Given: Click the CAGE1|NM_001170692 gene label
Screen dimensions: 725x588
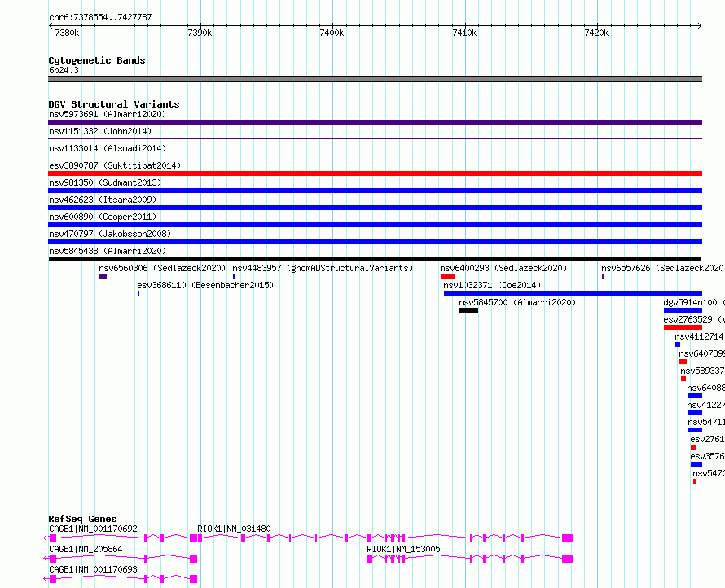Looking at the screenshot, I should tap(93, 529).
